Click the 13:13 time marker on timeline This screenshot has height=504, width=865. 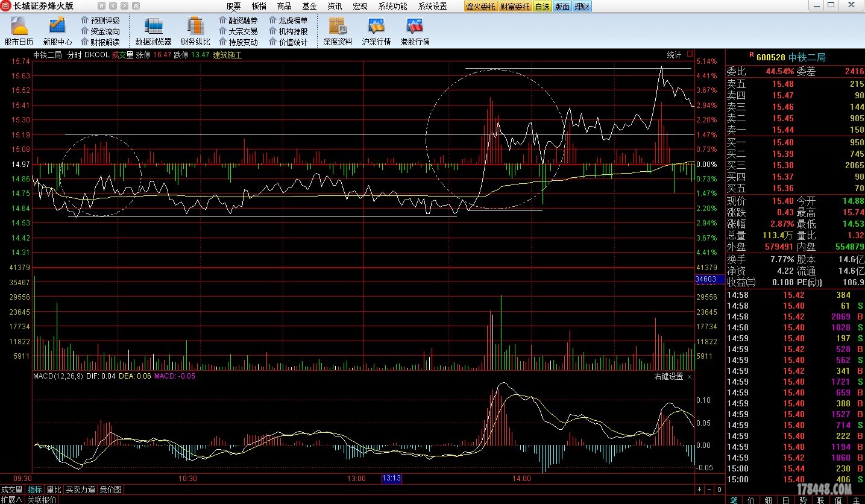391,478
